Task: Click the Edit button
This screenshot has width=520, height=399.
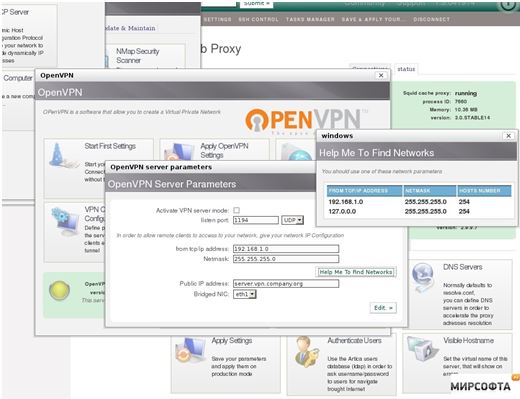Action: pos(383,308)
